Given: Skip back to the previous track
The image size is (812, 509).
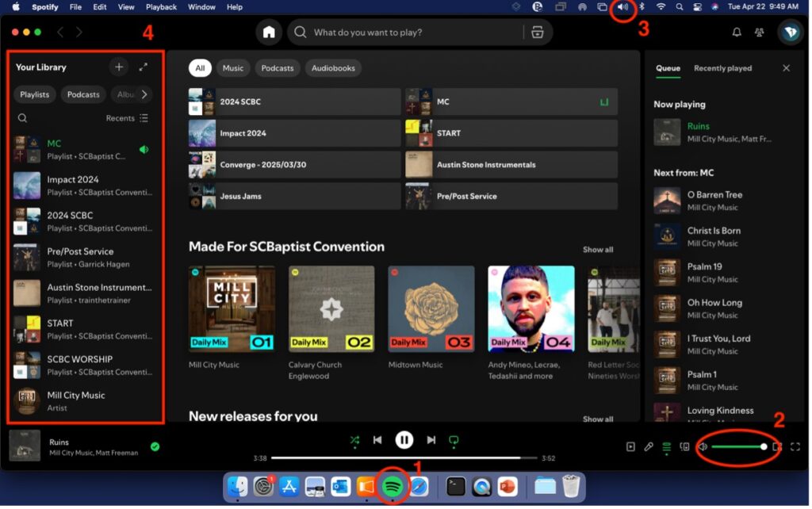Looking at the screenshot, I should pos(377,440).
